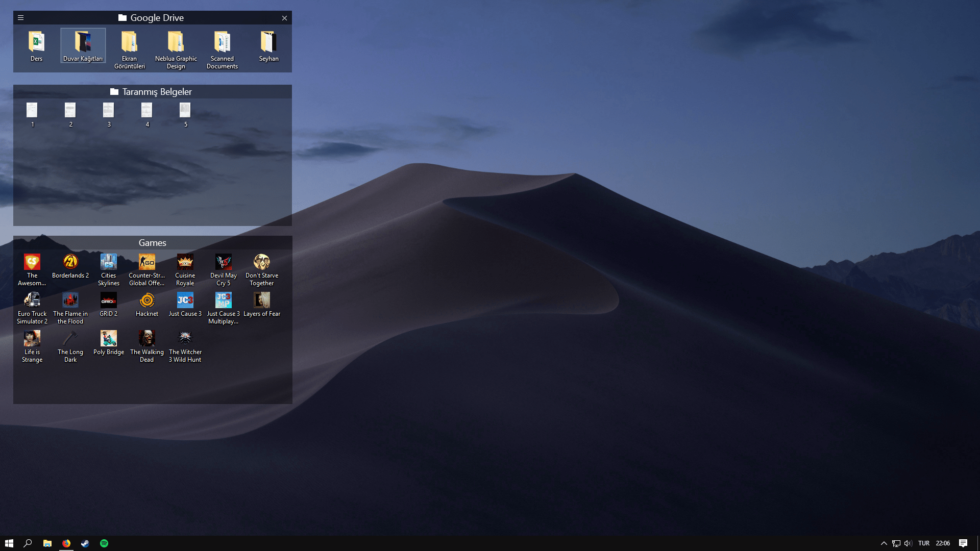Viewport: 980px width, 551px height.
Task: Open the Google Drive fence hamburger menu
Action: [x=21, y=18]
